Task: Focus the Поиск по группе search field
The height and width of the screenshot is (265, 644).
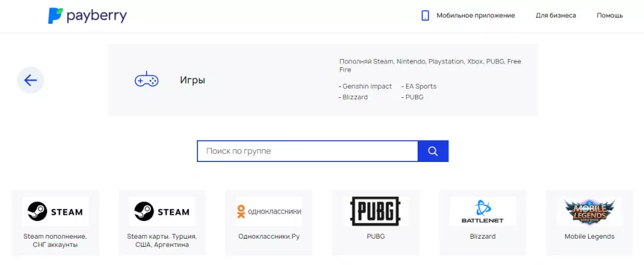Action: tap(307, 151)
